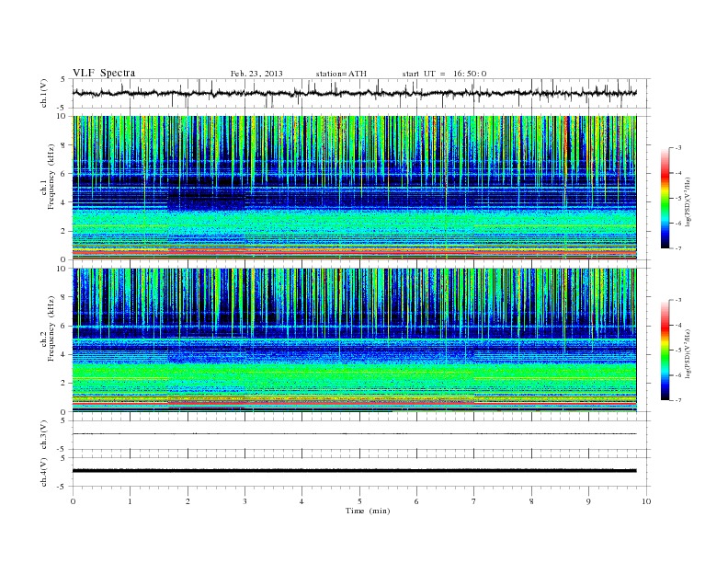Click the ch.1 voltage waveform trace

click(x=354, y=93)
